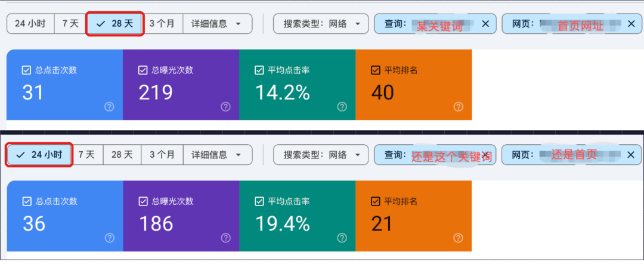This screenshot has width=644, height=271.
Task: Uncheck 总点击次数 checkbox in top panel
Action: [26, 70]
